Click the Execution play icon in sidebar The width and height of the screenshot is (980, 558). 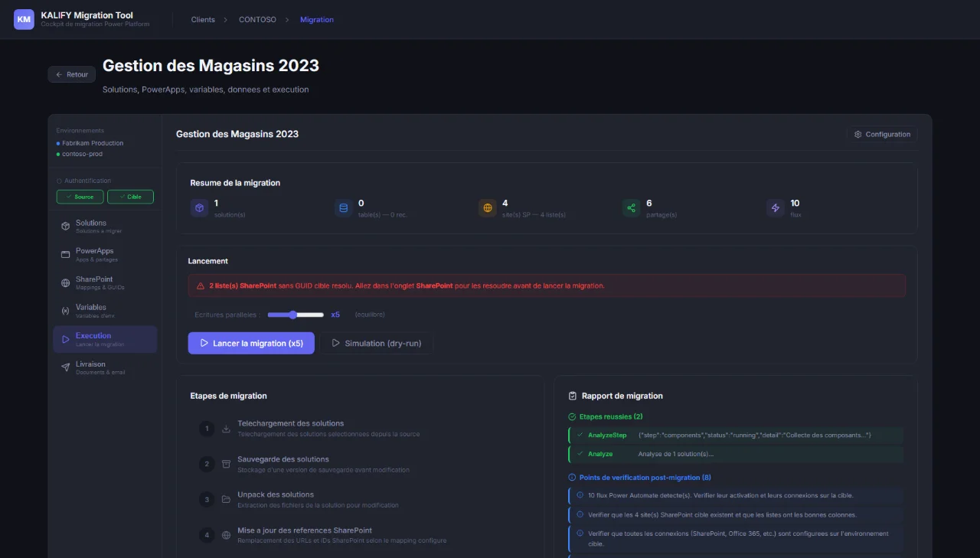[x=65, y=339]
